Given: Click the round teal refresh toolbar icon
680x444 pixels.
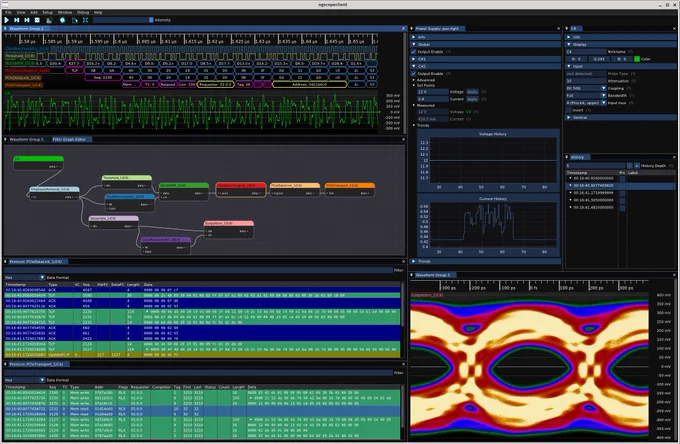Looking at the screenshot, I should (x=62, y=20).
